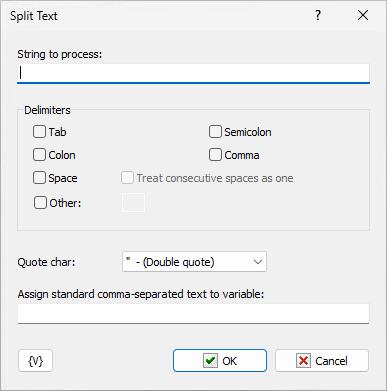387x391 pixels.
Task: Open the Double quote combo box
Action: [x=194, y=262]
